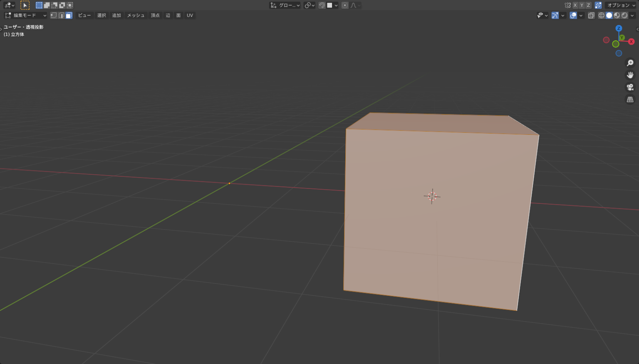Select Rendered viewport shading mode
Image resolution: width=639 pixels, height=364 pixels.
point(624,15)
